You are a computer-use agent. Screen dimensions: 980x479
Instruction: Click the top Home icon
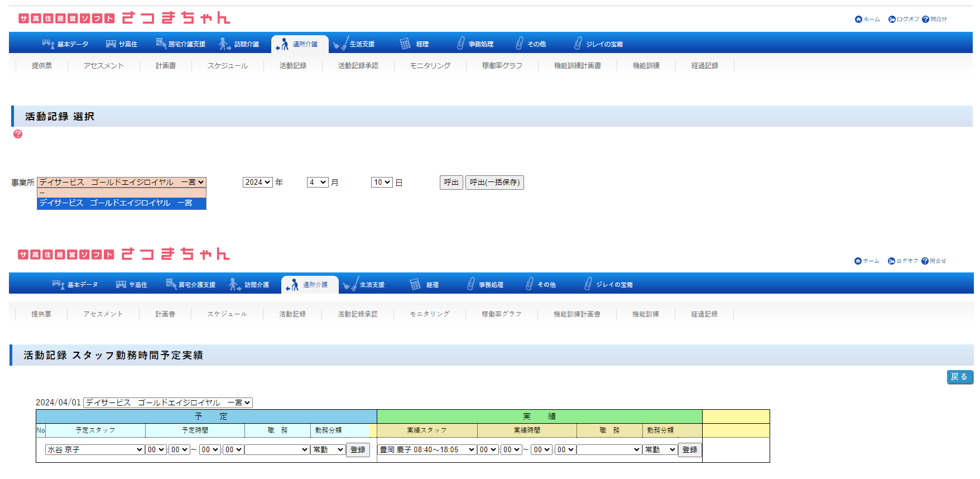click(858, 20)
